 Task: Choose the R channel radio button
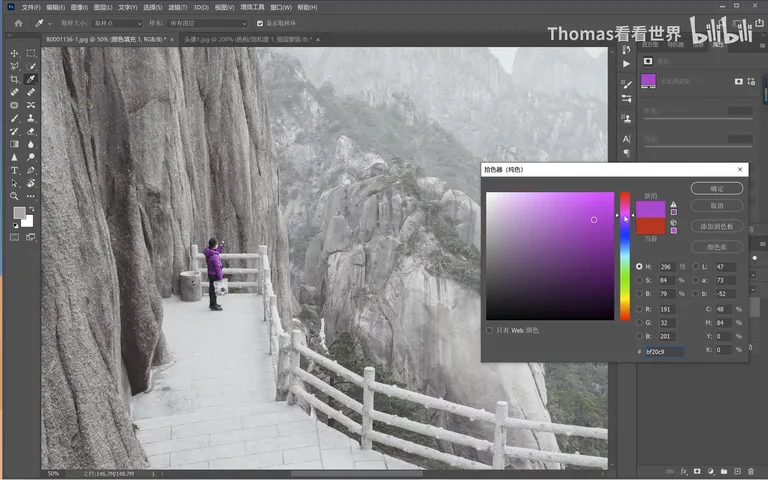tap(639, 309)
